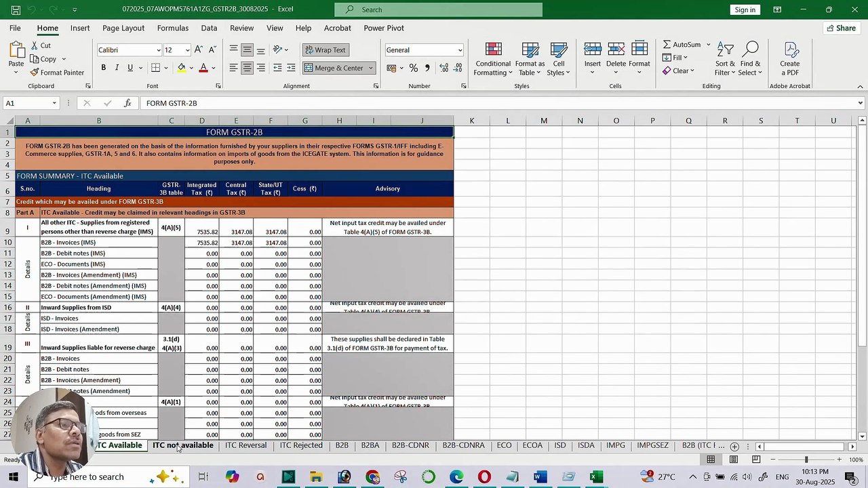This screenshot has height=488, width=868.
Task: Click the Search box in title bar
Action: coord(438,9)
